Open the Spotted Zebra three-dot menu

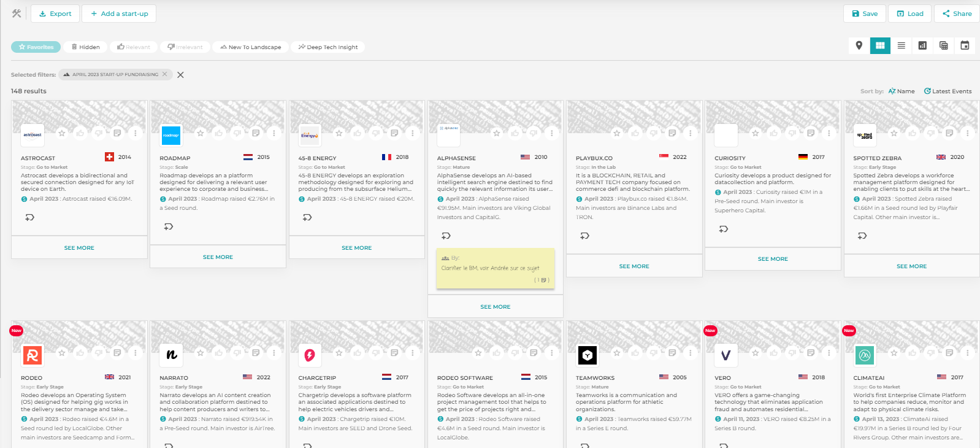tap(968, 133)
